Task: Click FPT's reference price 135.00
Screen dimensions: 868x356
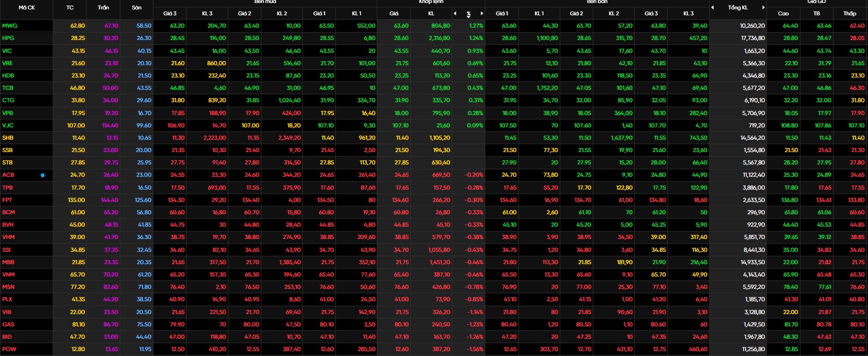Action: point(76,200)
